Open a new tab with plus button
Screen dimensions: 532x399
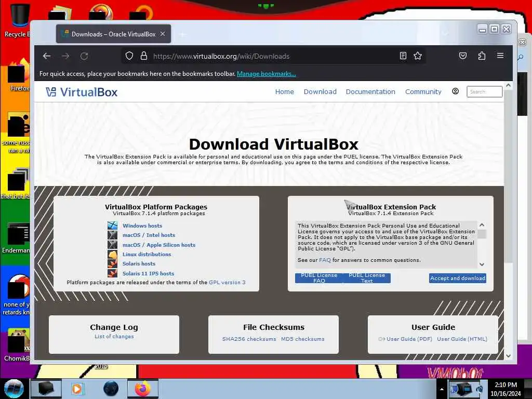[182, 34]
